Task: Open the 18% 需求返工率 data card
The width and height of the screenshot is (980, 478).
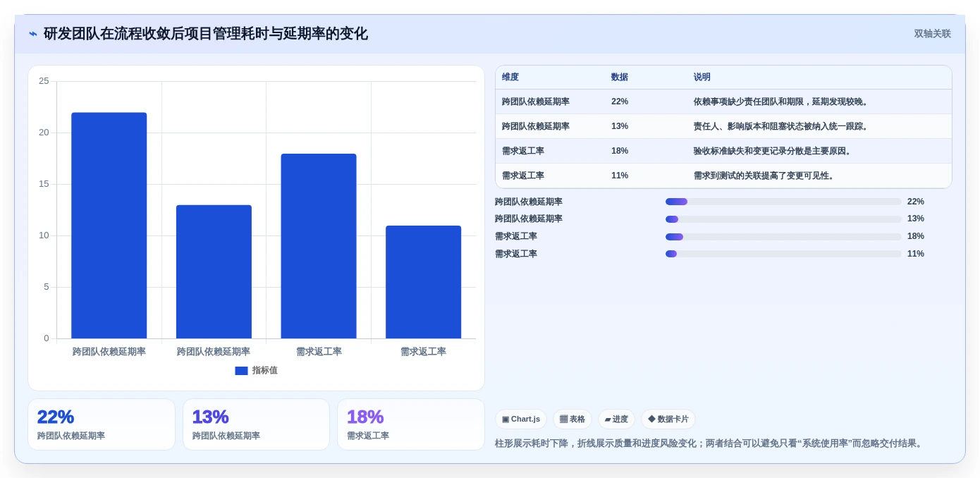Action: (411, 424)
